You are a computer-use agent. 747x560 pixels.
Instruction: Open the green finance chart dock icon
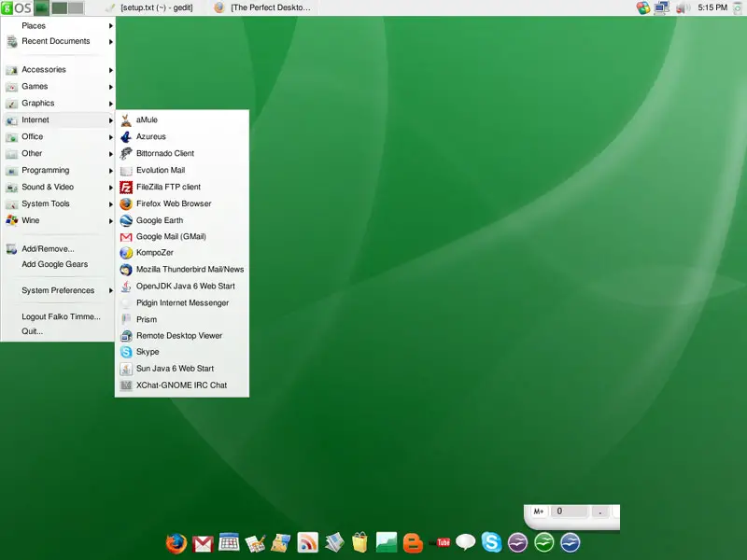coord(387,542)
